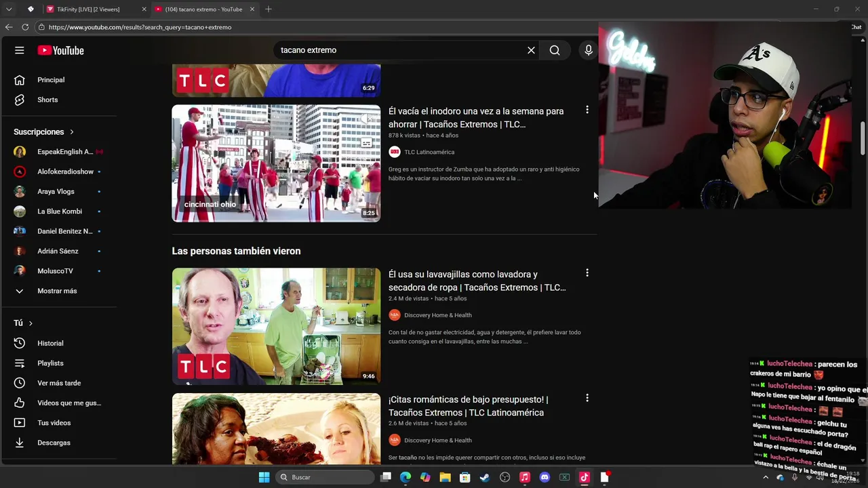Open the Windows Start menu

264,477
